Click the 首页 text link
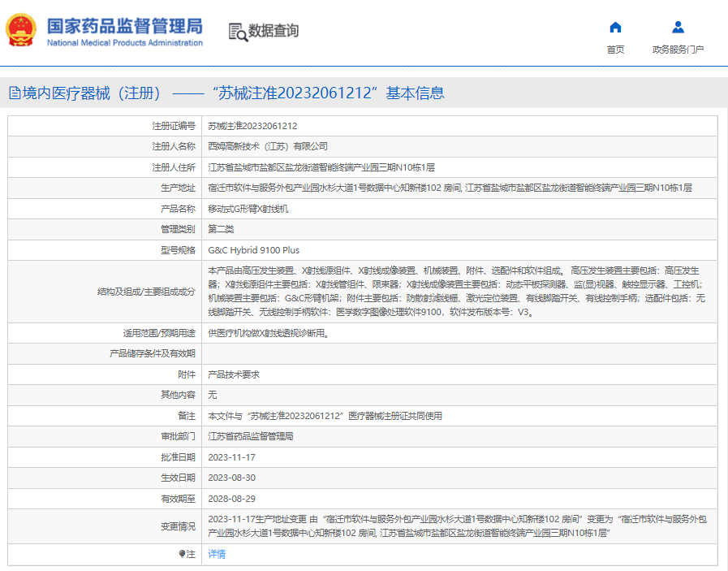Viewport: 728px width, 571px height. click(615, 50)
